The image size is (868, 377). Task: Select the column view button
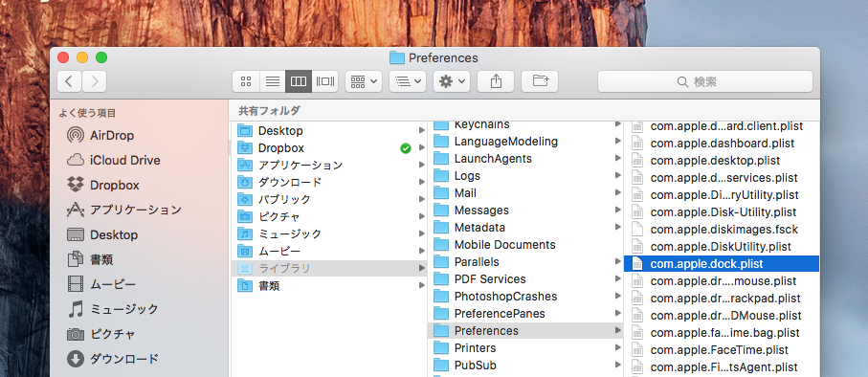[x=299, y=81]
